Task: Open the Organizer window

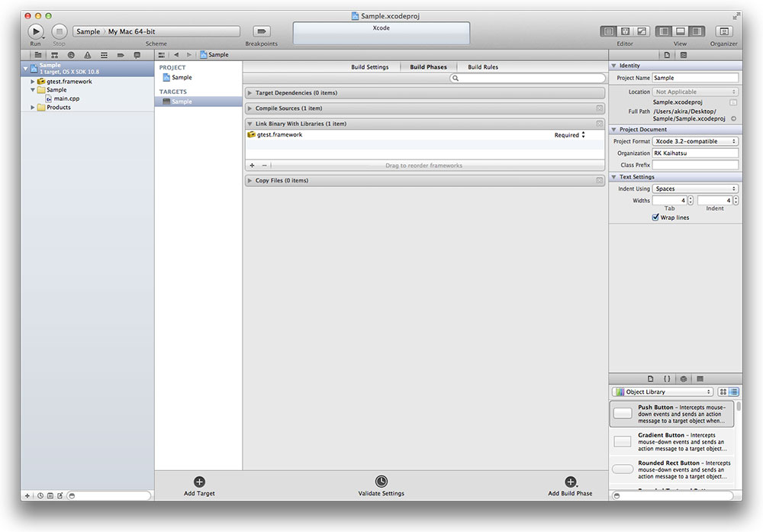Action: (x=723, y=31)
